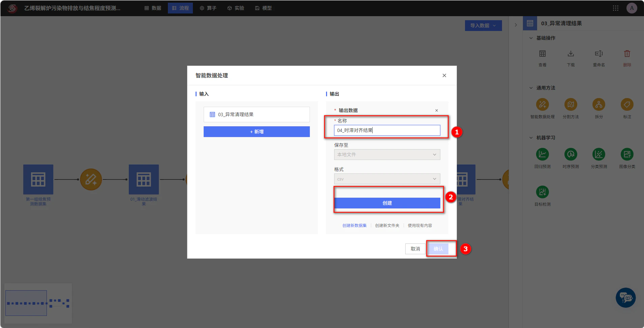Collapse the 通用方法 section
This screenshot has height=328, width=644.
click(531, 88)
